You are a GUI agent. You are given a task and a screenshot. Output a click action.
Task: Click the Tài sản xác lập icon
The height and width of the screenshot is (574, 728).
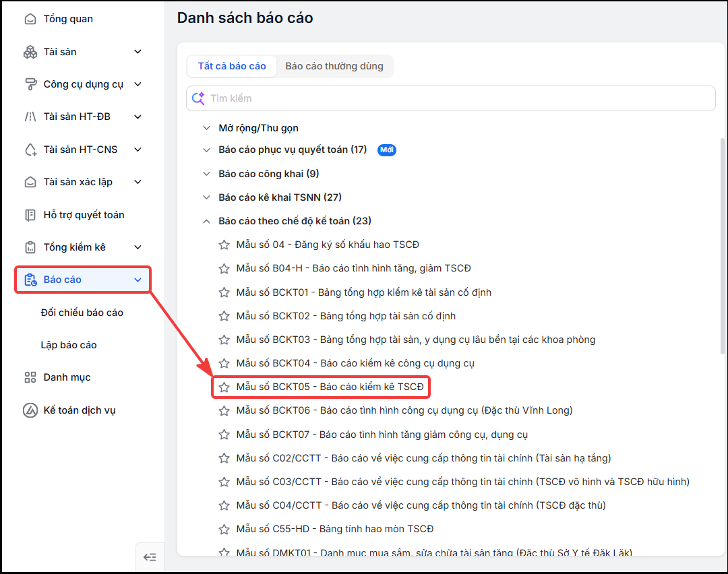(x=30, y=183)
